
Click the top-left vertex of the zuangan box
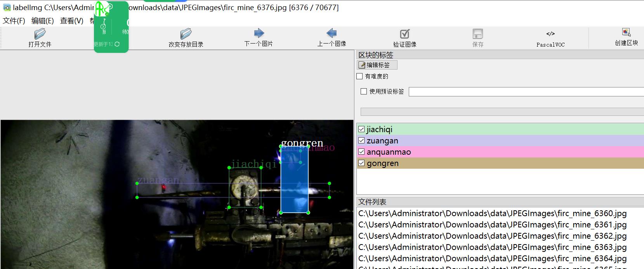coord(137,183)
